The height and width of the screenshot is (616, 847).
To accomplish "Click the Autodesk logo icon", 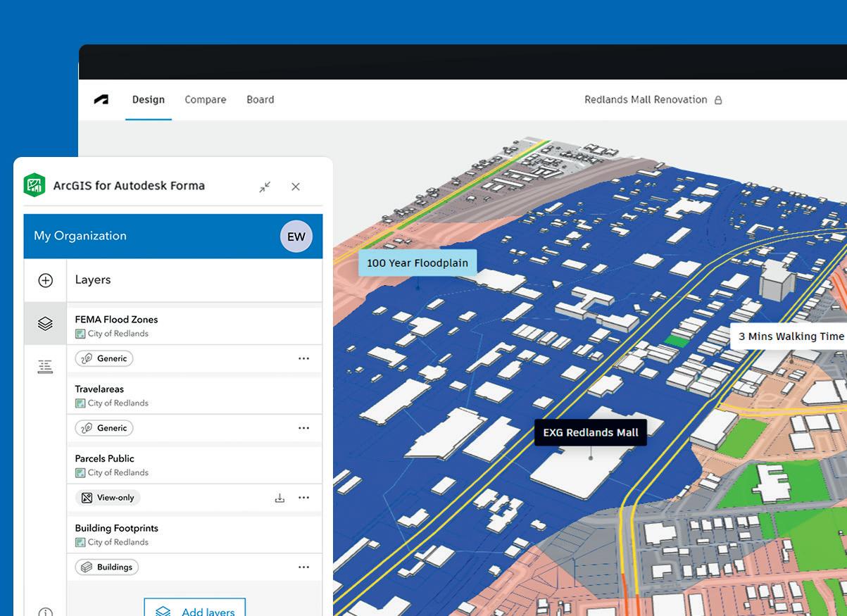I will 101,100.
